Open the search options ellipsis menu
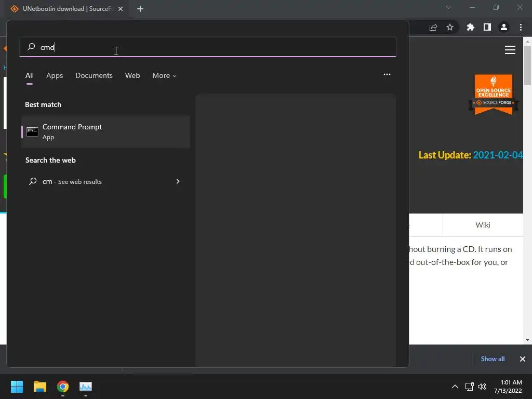 [387, 74]
